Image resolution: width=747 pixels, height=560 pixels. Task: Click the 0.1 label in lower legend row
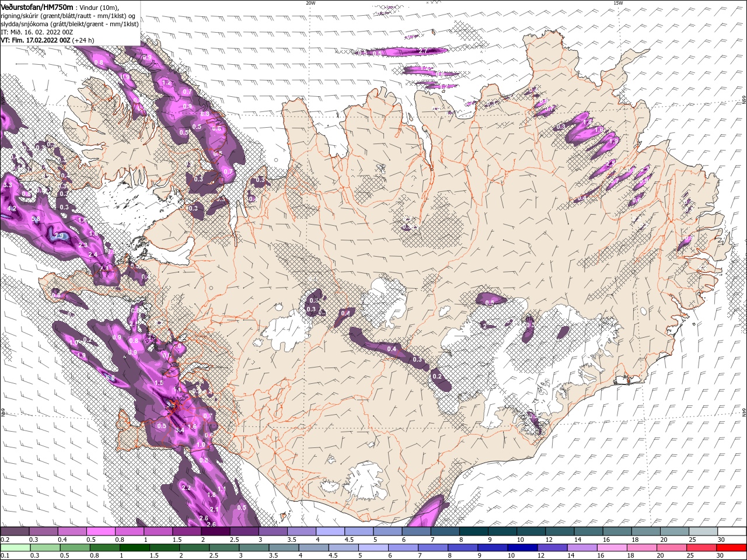click(x=5, y=556)
